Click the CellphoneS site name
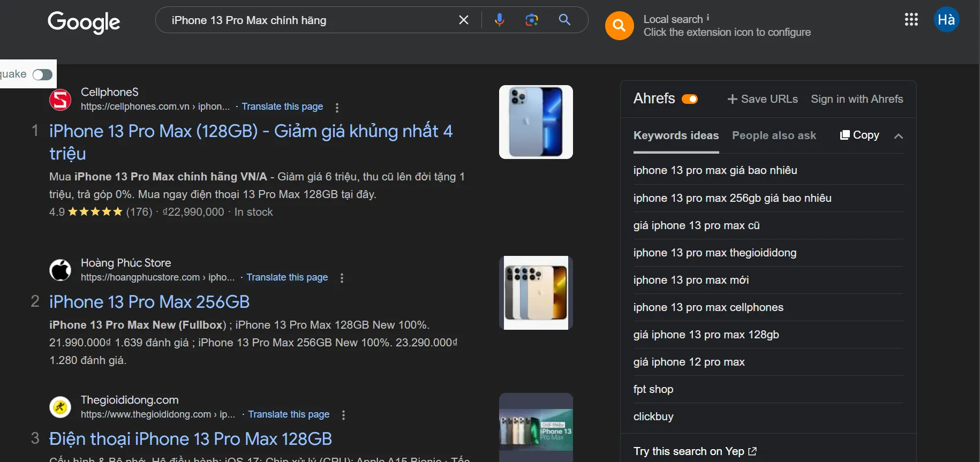980x462 pixels. pos(109,92)
